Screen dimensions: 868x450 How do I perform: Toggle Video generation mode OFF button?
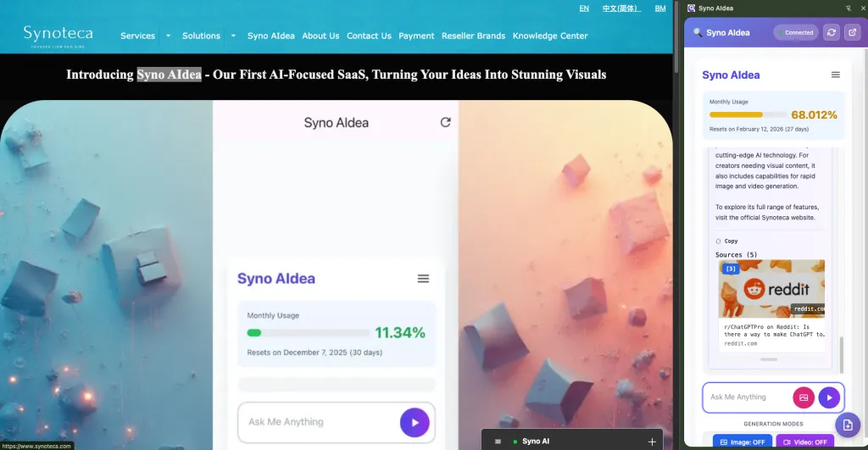(805, 442)
